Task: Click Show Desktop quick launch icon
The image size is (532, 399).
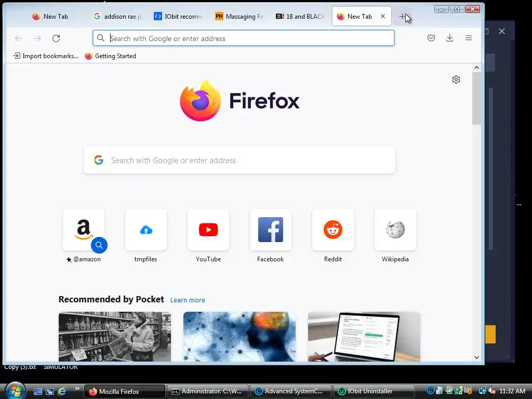Action: pos(38,391)
